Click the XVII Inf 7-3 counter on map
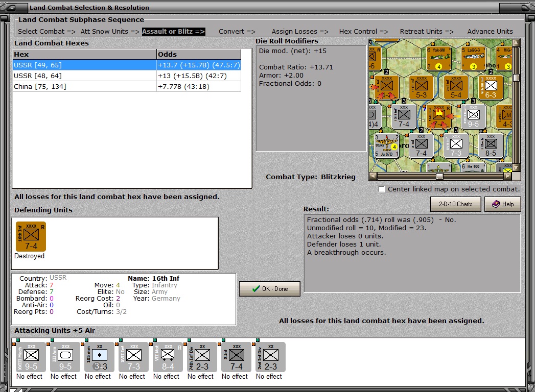Image resolution: width=535 pixels, height=392 pixels. (x=456, y=145)
